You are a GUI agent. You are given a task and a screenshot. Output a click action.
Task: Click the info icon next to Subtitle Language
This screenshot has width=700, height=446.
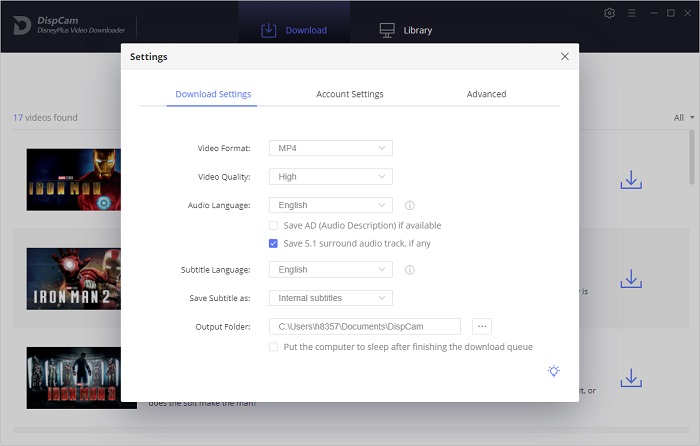pos(410,269)
